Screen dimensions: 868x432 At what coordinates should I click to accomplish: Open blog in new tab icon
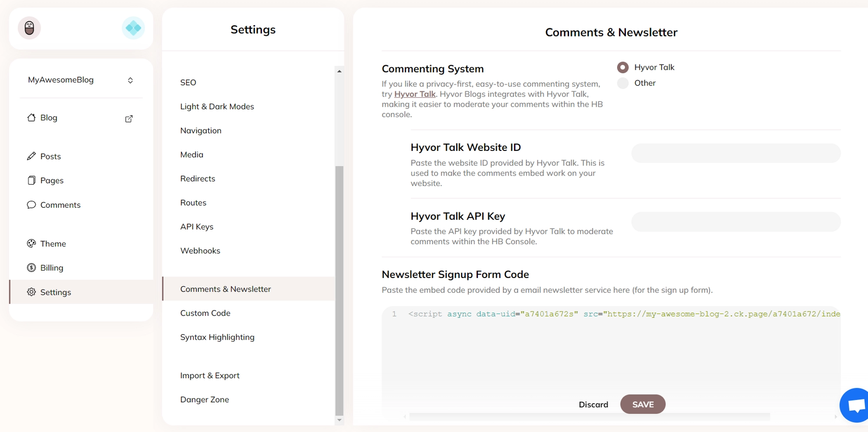point(129,119)
